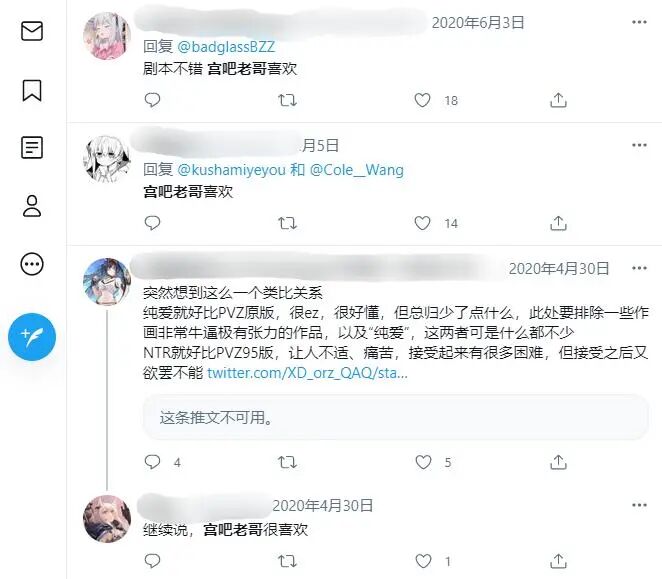Click the blue compose tweet button
The height and width of the screenshot is (579, 662).
[32, 337]
